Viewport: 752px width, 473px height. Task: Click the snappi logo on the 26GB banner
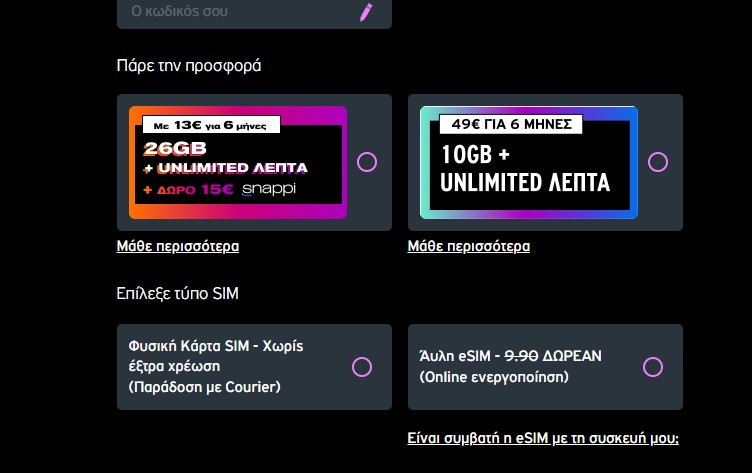(x=270, y=188)
